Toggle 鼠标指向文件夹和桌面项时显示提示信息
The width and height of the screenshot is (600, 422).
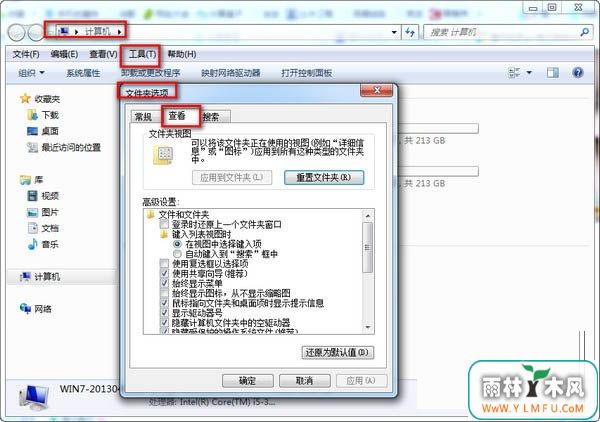point(164,303)
